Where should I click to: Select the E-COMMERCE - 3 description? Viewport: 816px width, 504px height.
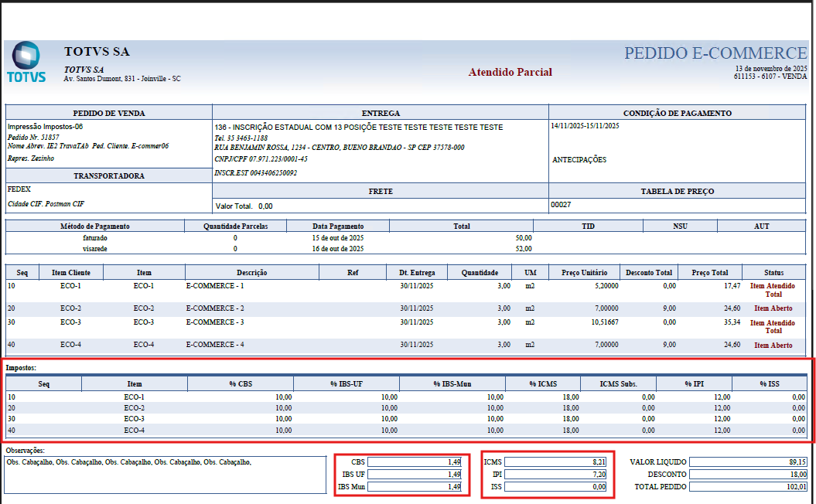(x=215, y=322)
